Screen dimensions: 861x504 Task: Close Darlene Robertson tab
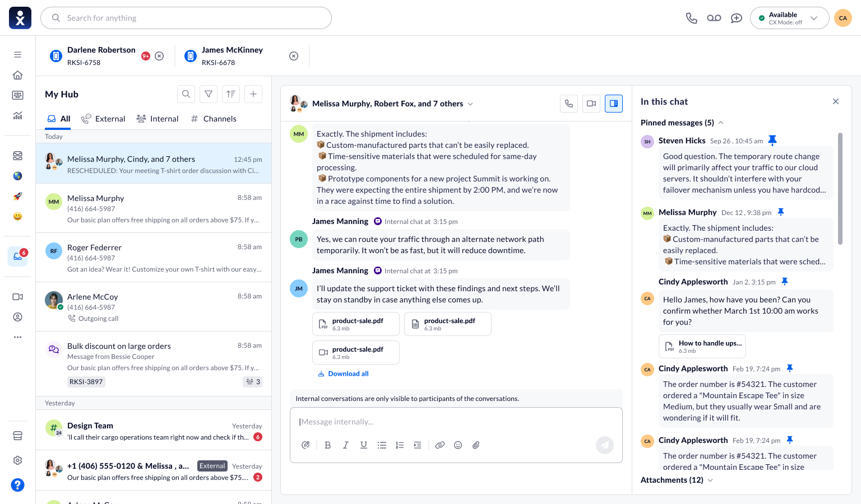[x=159, y=56]
